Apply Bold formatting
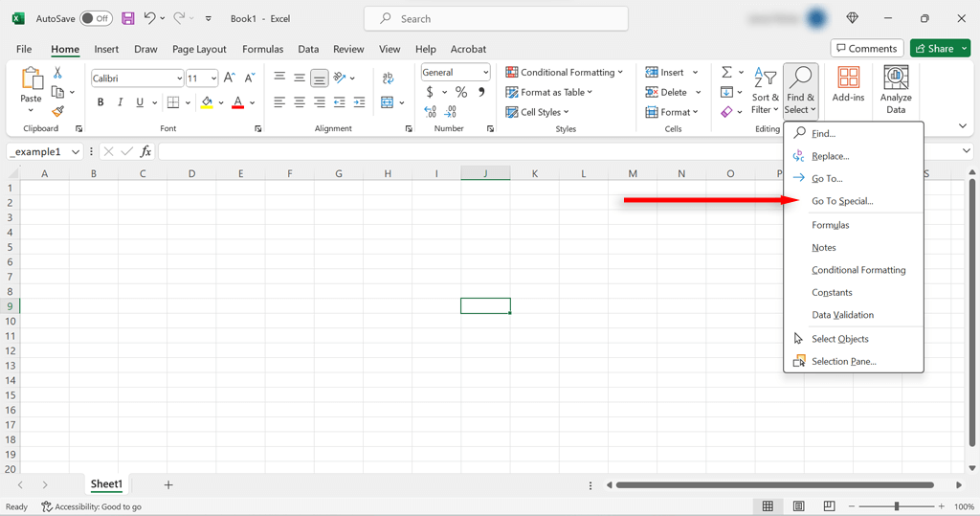980x516 pixels. point(100,102)
